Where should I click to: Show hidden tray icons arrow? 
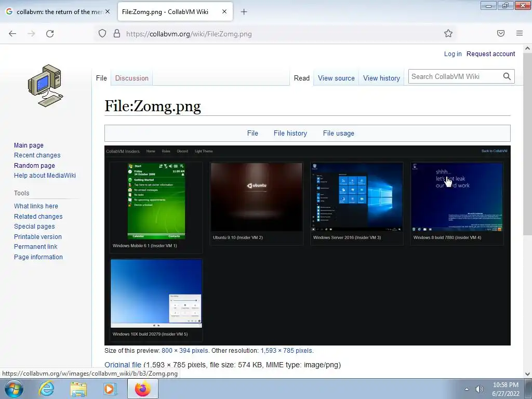pyautogui.click(x=467, y=389)
